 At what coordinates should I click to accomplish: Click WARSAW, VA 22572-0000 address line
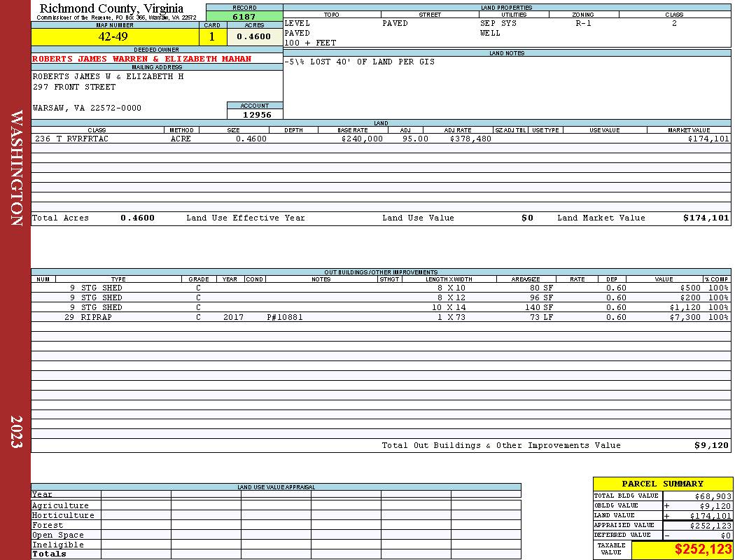tap(87, 108)
